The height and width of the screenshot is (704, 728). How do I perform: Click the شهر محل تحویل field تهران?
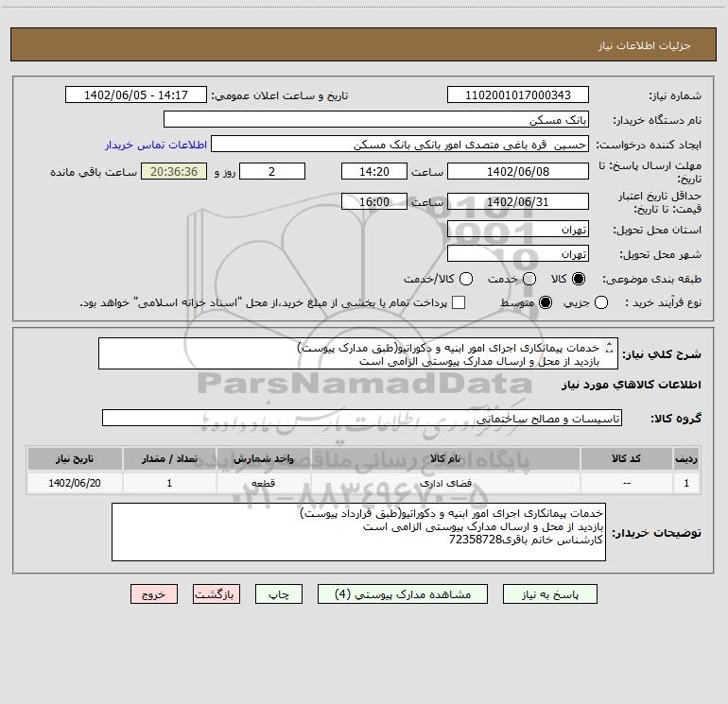click(518, 253)
